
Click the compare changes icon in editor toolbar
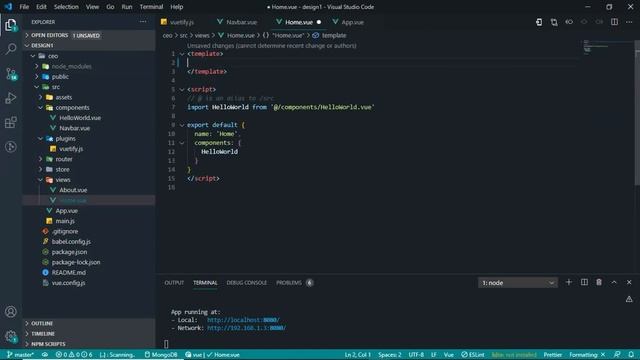[x=554, y=22]
